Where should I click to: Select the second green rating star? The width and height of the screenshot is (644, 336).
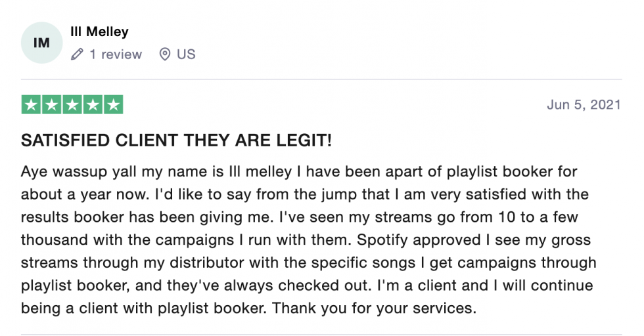pos(51,104)
